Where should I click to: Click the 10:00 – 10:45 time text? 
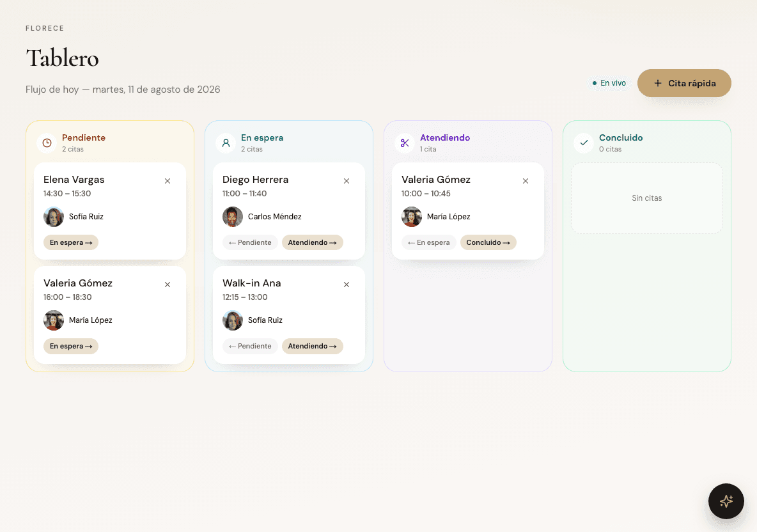click(426, 194)
